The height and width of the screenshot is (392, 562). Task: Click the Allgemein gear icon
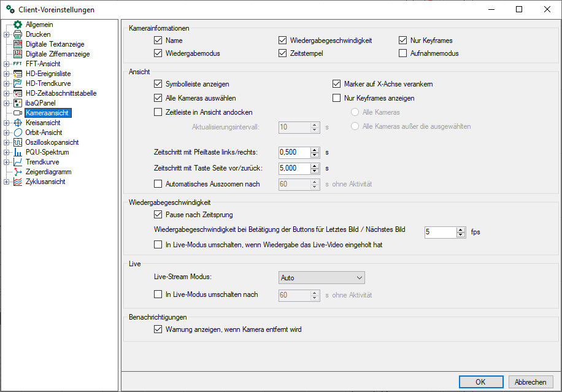(17, 25)
